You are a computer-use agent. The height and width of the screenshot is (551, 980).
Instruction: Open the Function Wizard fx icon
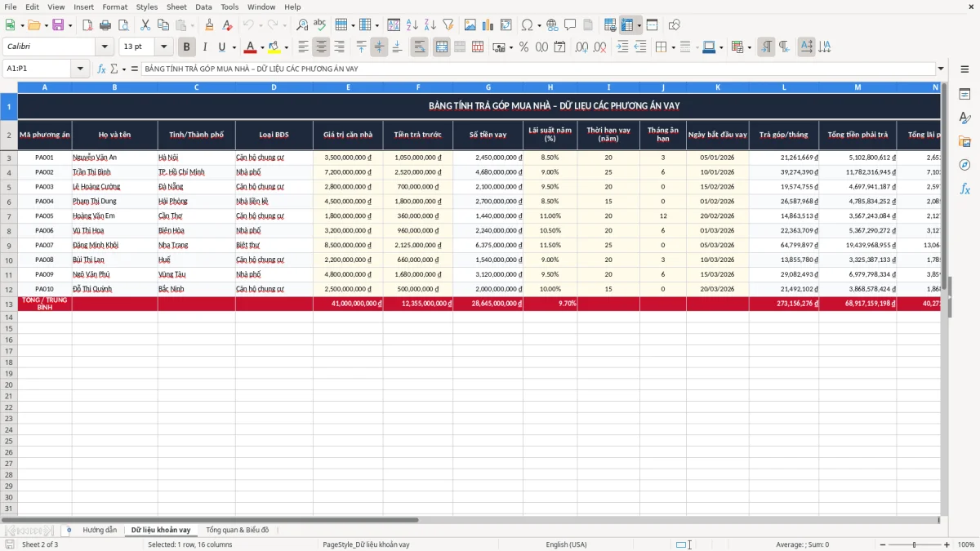click(101, 69)
